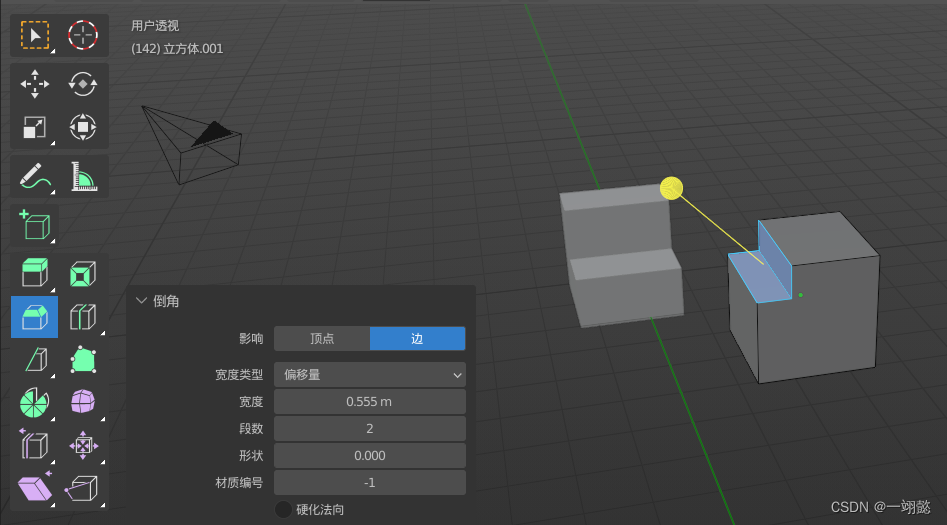The image size is (947, 525).
Task: Collapse the 倒角 operator panel
Action: tap(141, 300)
